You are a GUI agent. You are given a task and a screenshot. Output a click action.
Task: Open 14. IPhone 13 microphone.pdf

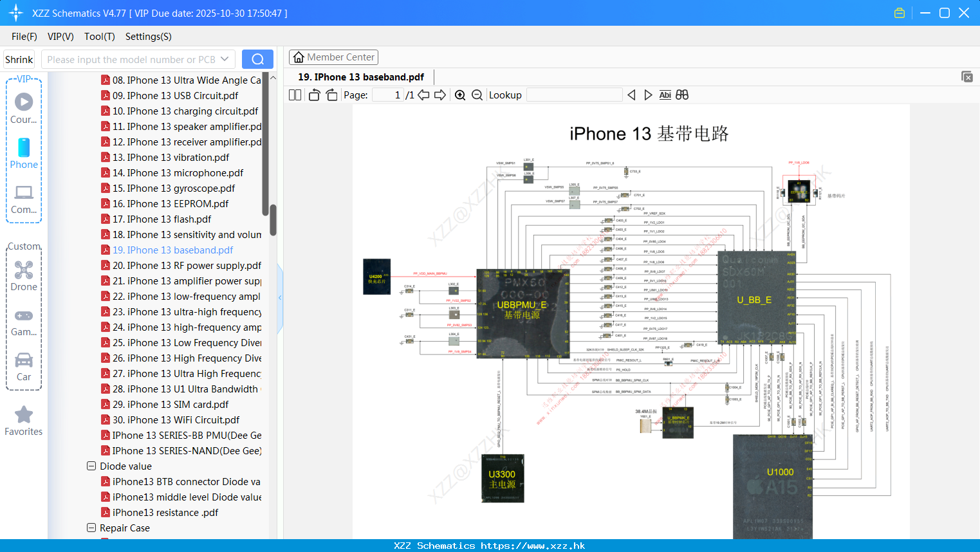click(x=172, y=173)
